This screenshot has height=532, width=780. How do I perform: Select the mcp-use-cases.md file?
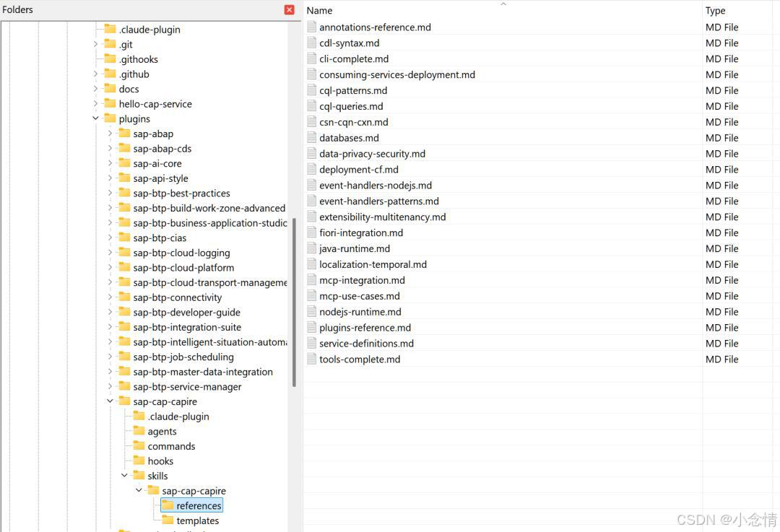tap(360, 296)
